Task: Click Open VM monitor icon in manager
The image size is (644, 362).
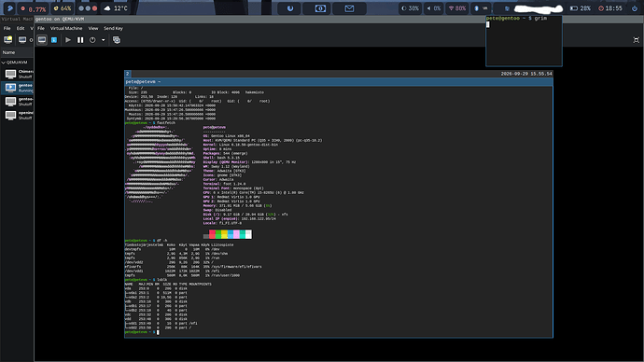Action: pos(22,40)
